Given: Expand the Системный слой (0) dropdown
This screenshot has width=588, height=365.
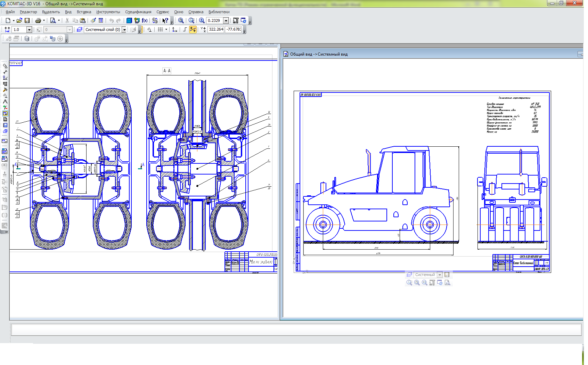Looking at the screenshot, I should pos(124,30).
